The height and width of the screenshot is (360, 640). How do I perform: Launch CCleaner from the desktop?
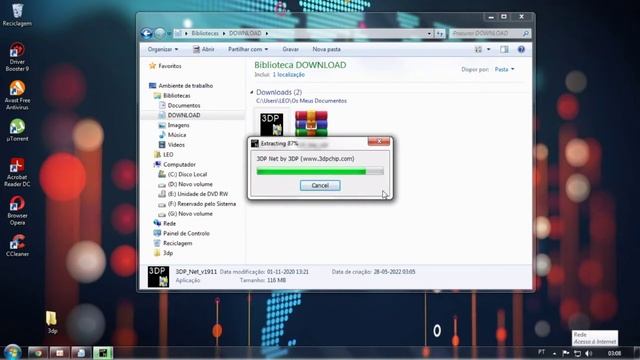point(17,245)
